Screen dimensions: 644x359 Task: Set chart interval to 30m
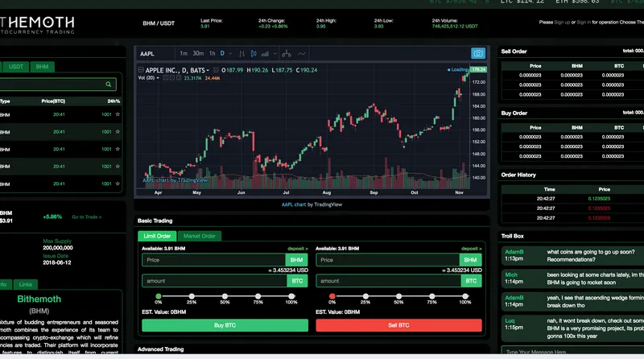[x=198, y=53]
